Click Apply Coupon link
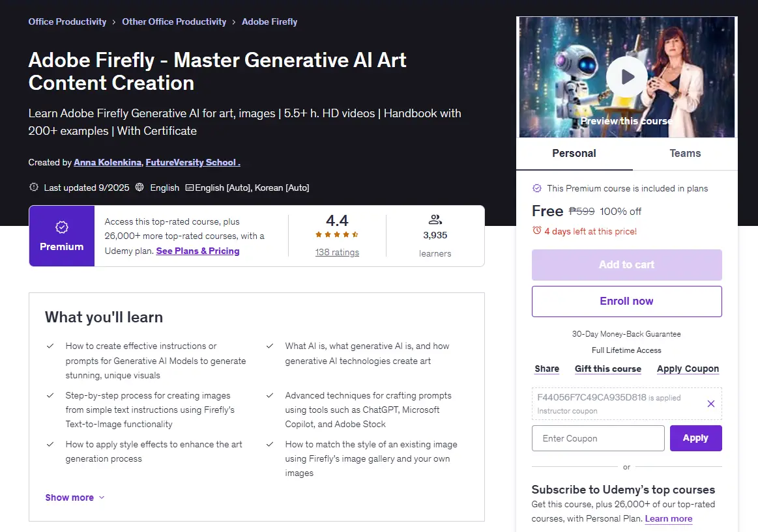Viewport: 758px width, 532px height. tap(688, 369)
